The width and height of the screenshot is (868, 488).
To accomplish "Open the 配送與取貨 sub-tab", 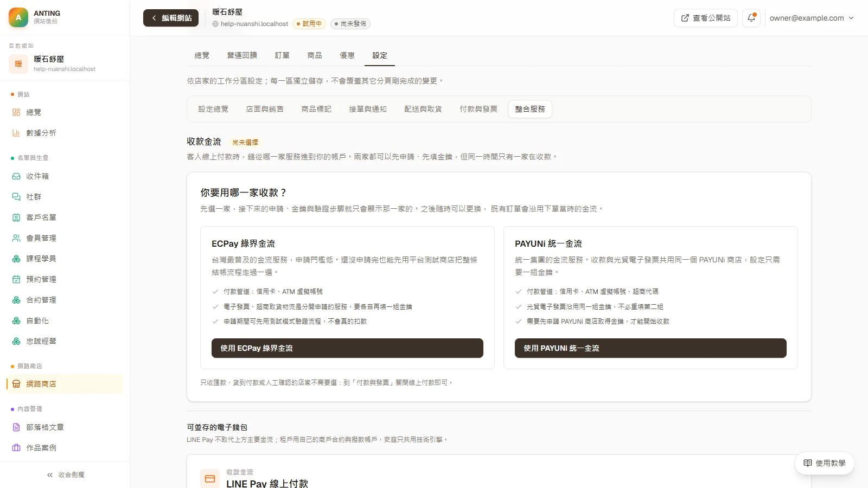I will (x=423, y=109).
